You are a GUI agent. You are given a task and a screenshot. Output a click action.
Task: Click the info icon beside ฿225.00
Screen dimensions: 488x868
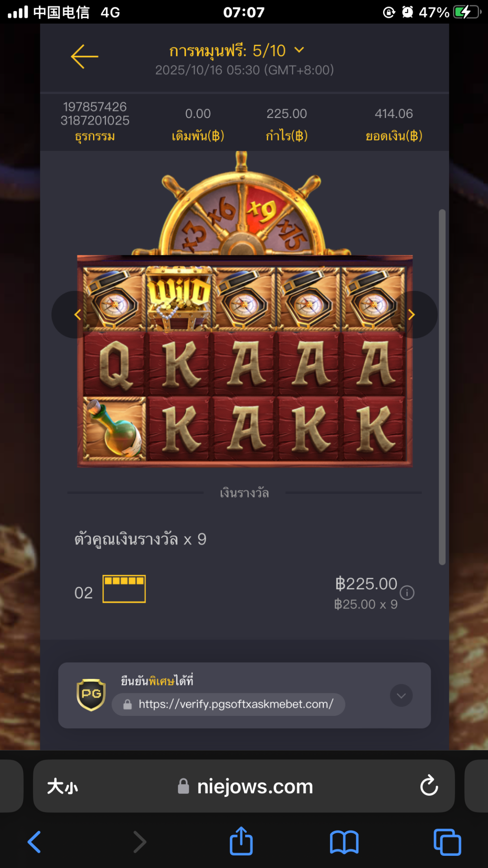407,593
